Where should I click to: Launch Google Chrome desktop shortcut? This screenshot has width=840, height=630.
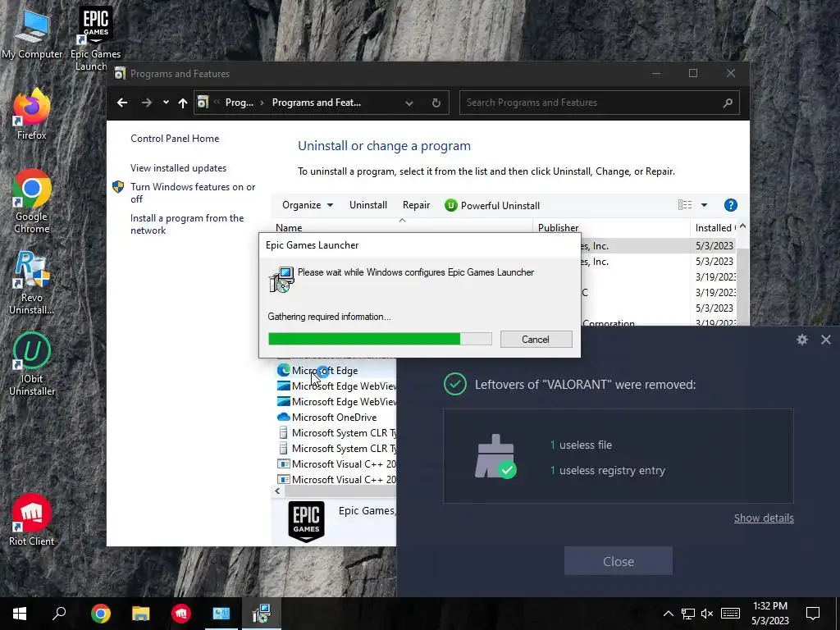click(x=32, y=202)
